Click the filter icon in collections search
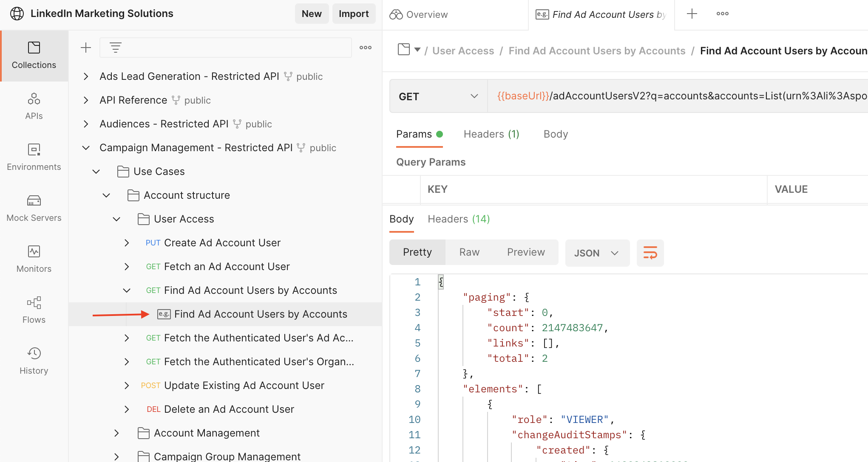Viewport: 868px width, 462px height. pyautogui.click(x=116, y=48)
